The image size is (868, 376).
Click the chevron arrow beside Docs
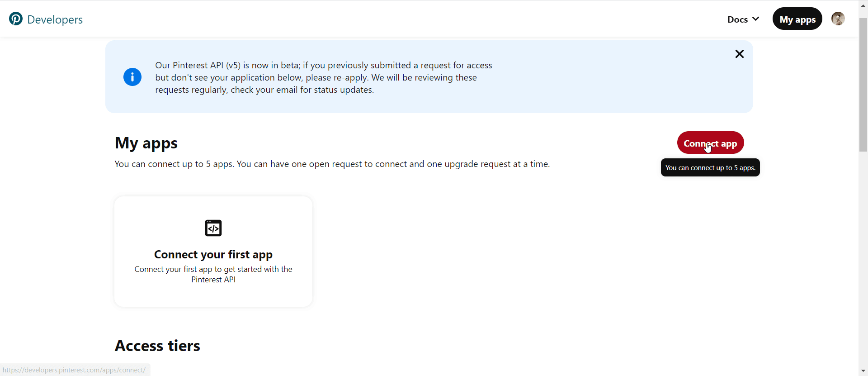pyautogui.click(x=755, y=19)
